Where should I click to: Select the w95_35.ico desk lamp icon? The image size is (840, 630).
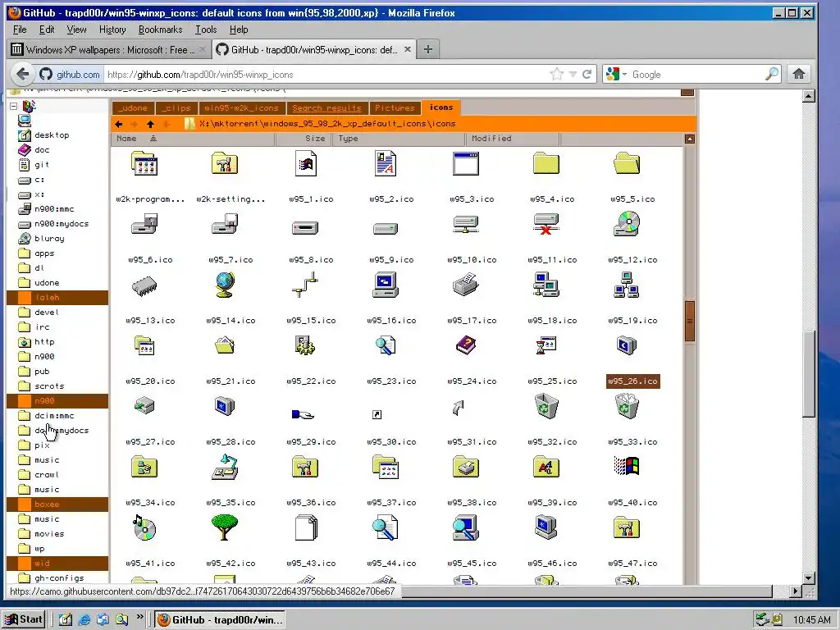coord(225,467)
